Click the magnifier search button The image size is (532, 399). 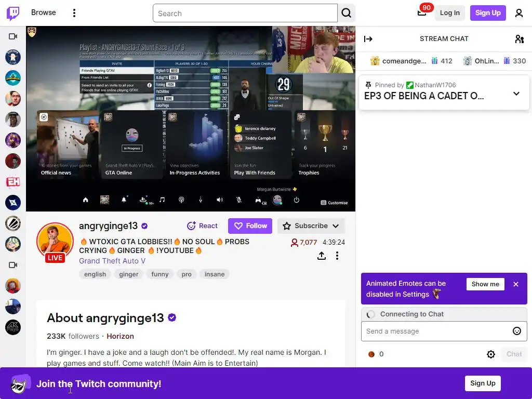click(x=346, y=13)
